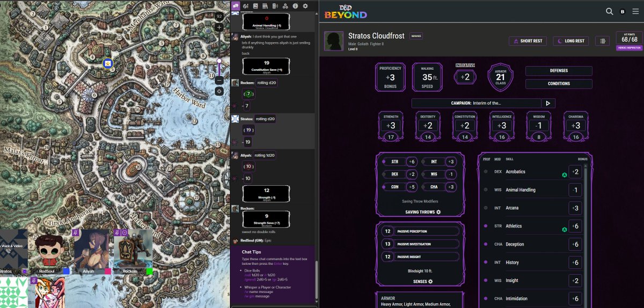Roll Initiative +2
This screenshot has width=644, height=308.
(465, 77)
